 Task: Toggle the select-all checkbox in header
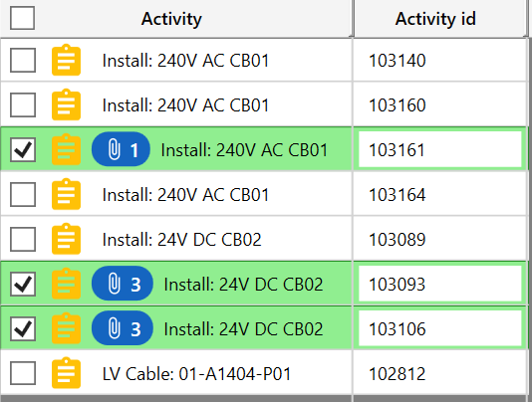(x=22, y=18)
